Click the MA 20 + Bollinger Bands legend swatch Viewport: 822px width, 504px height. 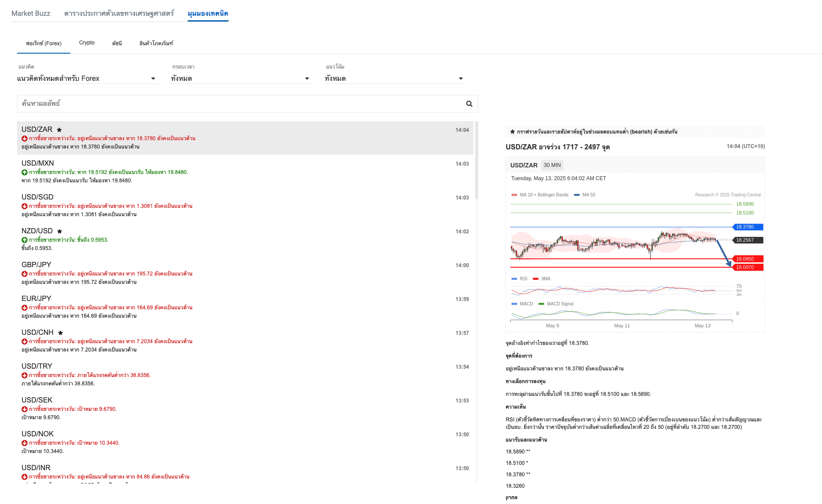pos(514,195)
